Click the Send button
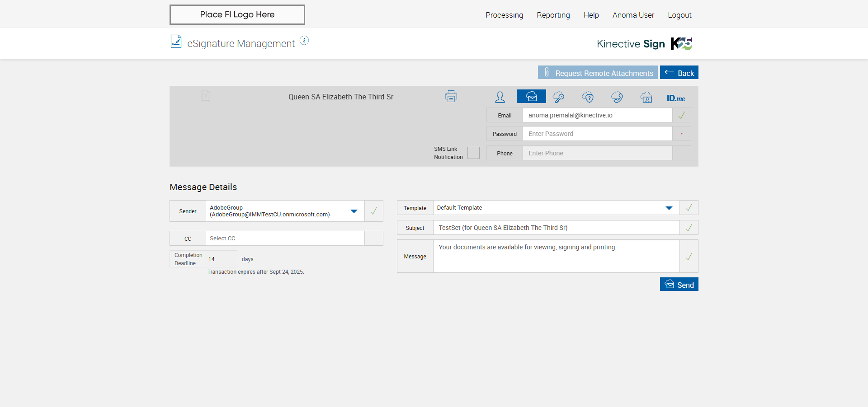Screen dimensions: 868x407 point(679,285)
